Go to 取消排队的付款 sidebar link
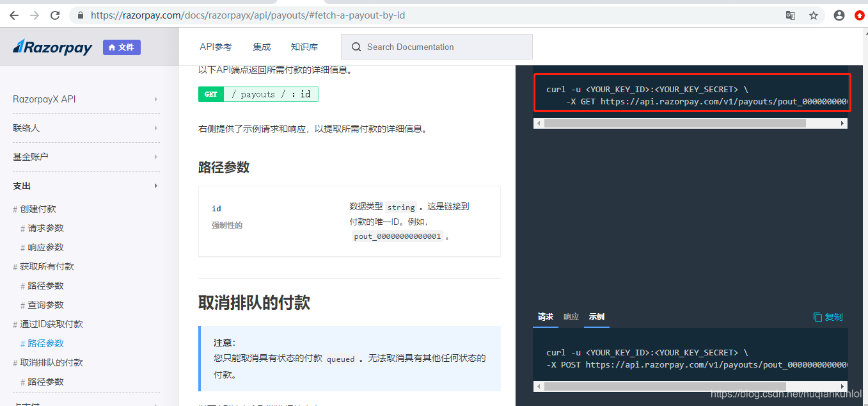Viewport: 868px width, 406px height. pos(51,362)
